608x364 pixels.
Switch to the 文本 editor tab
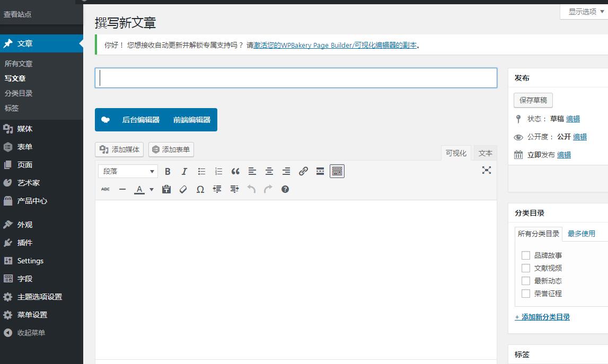click(x=485, y=153)
